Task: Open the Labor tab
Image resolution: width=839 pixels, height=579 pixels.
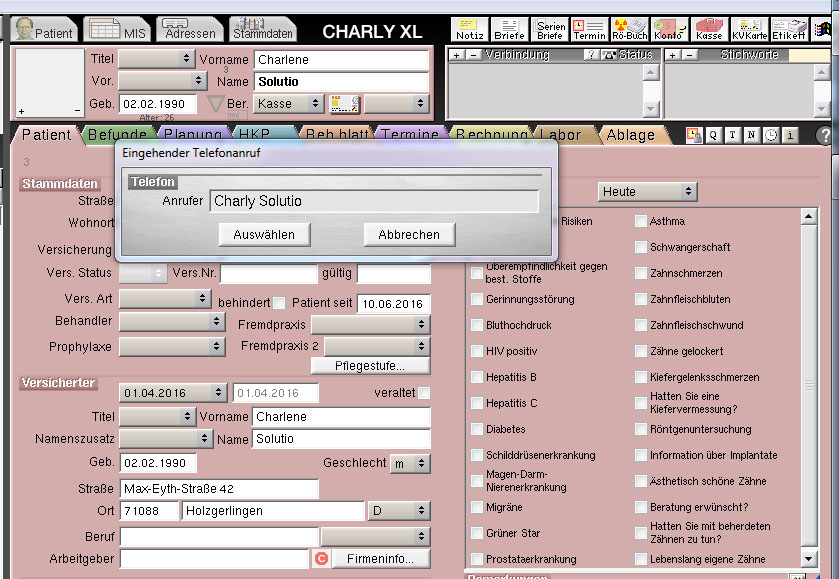Action: pyautogui.click(x=560, y=135)
